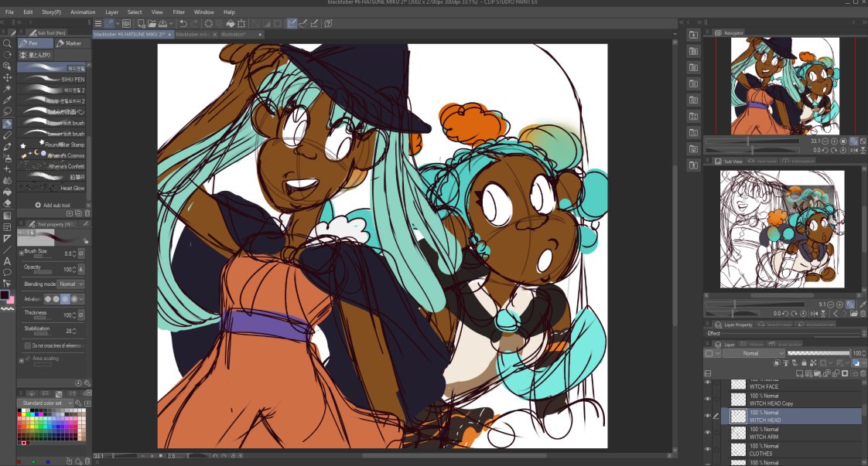Open file via the folder icon
This screenshot has width=868, height=466.
tap(152, 24)
